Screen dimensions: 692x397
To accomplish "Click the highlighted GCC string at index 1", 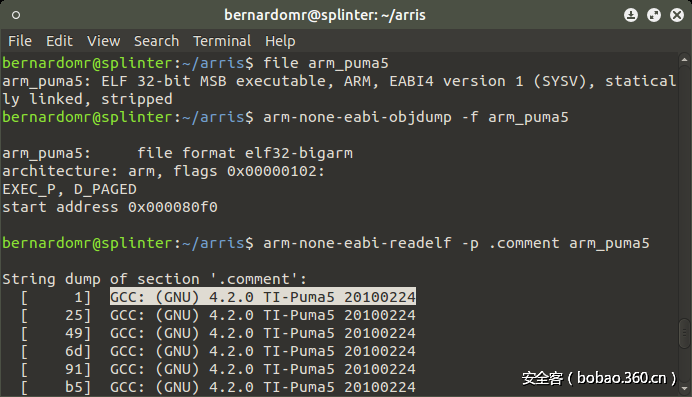I will (263, 297).
